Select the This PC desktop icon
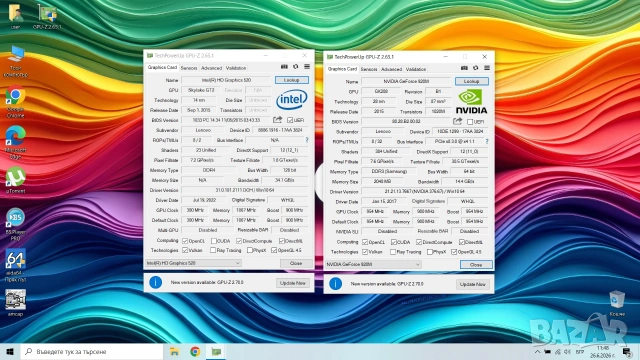 click(x=16, y=61)
